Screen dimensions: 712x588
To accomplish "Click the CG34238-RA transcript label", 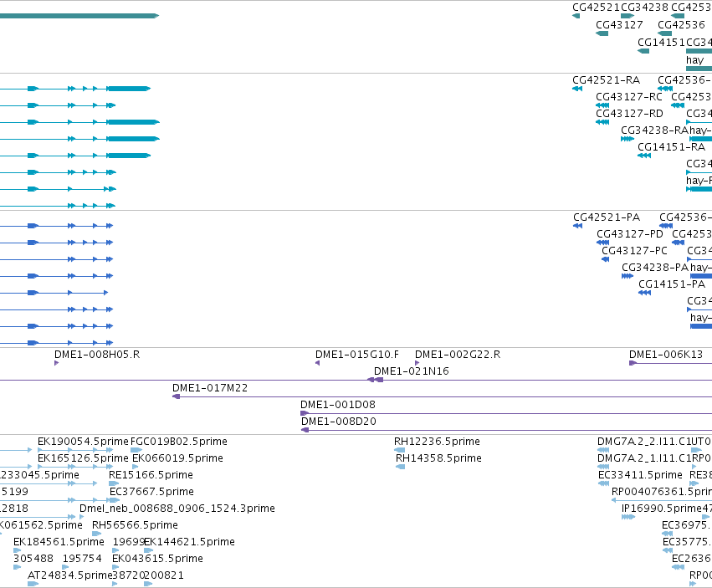I will pos(655,130).
